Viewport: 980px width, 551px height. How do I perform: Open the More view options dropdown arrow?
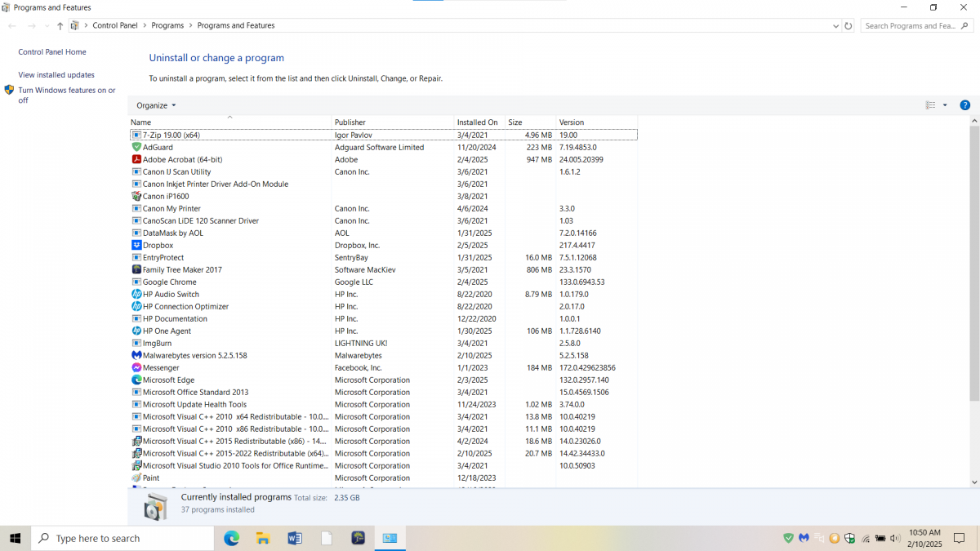click(945, 105)
